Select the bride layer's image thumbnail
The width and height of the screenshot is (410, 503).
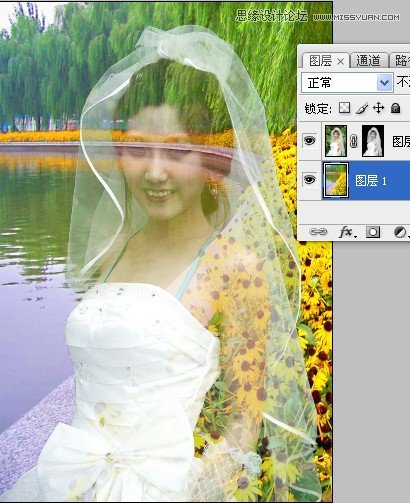[x=336, y=141]
